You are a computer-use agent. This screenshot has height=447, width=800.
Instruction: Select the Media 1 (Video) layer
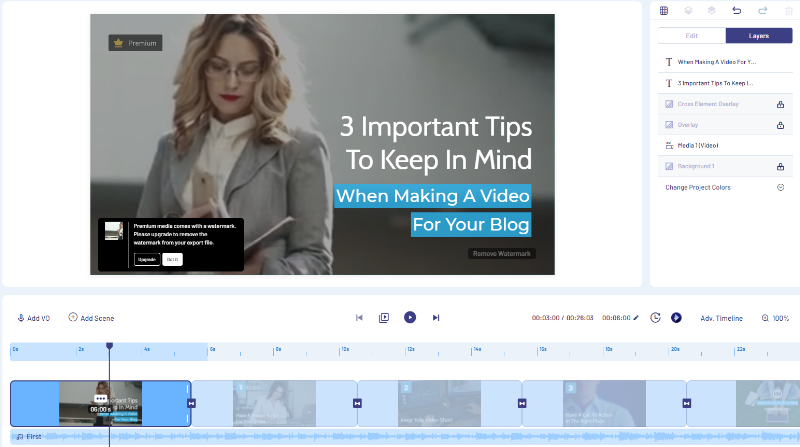[725, 145]
